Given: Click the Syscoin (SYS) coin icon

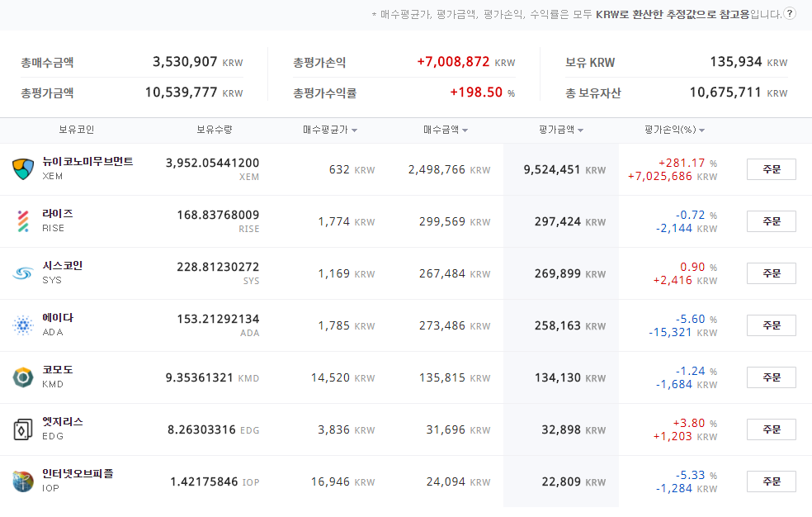Looking at the screenshot, I should click(21, 273).
